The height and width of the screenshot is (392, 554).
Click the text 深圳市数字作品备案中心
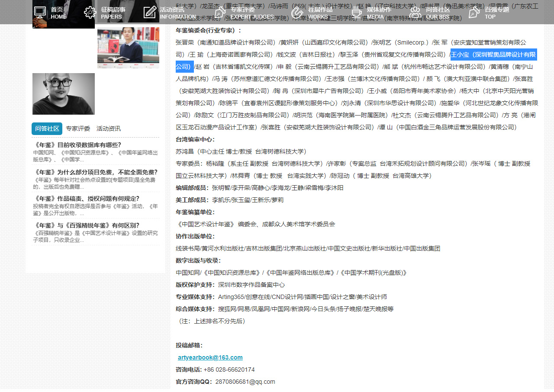click(x=251, y=285)
